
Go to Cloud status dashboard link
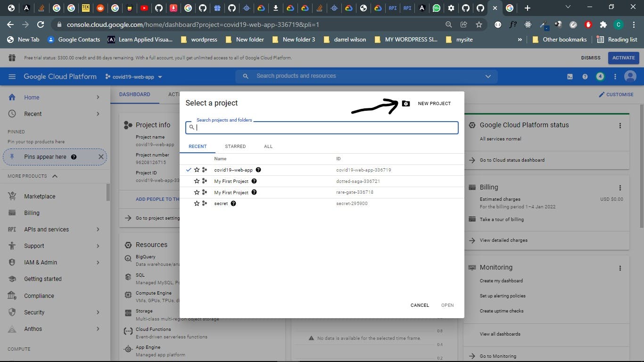[512, 160]
